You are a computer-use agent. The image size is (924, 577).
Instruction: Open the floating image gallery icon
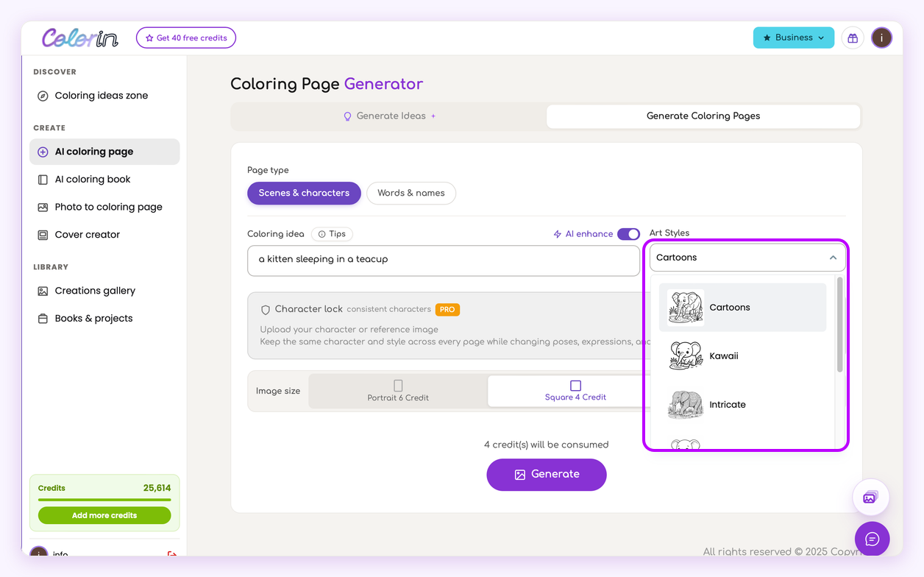point(870,498)
